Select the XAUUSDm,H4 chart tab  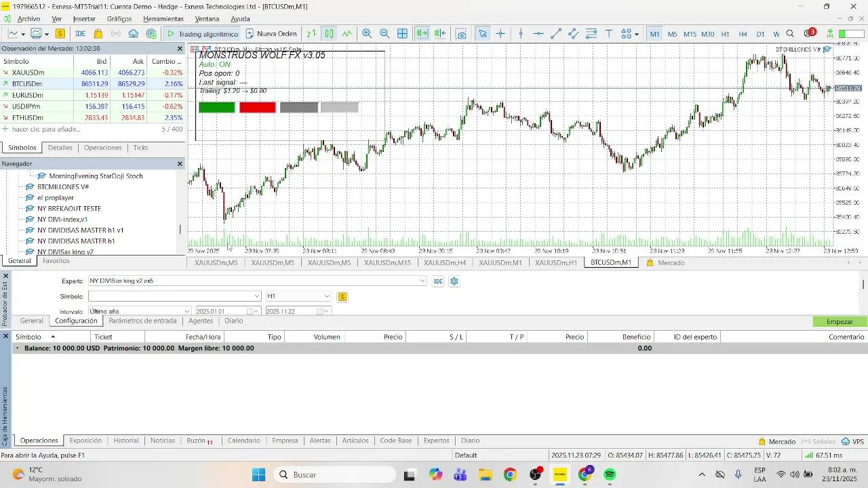click(x=445, y=262)
